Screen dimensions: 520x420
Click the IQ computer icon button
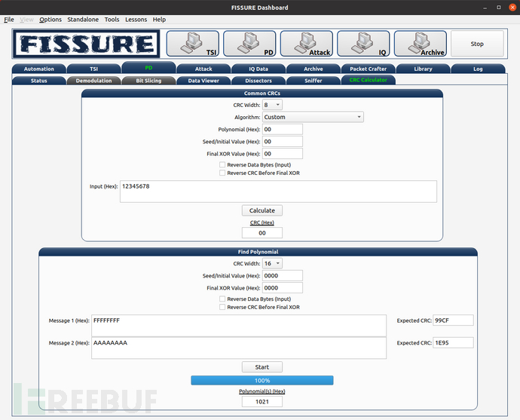363,44
